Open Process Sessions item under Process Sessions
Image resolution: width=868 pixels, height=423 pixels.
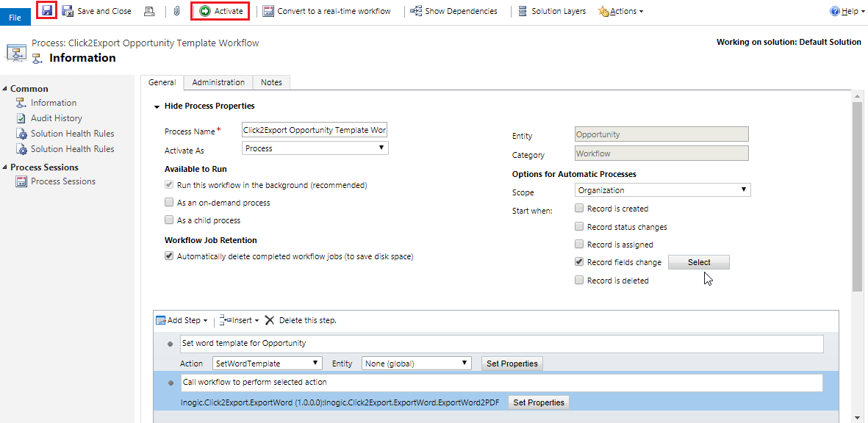pyautogui.click(x=63, y=181)
